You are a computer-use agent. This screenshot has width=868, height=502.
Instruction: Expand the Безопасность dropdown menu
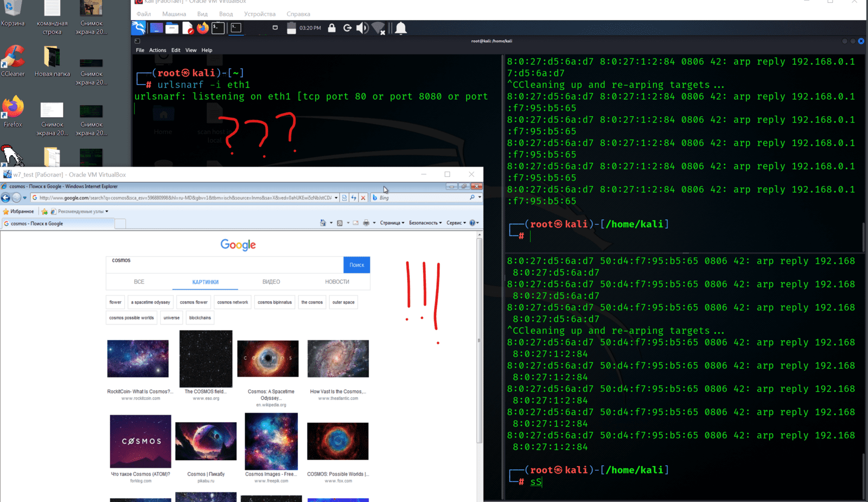click(425, 223)
